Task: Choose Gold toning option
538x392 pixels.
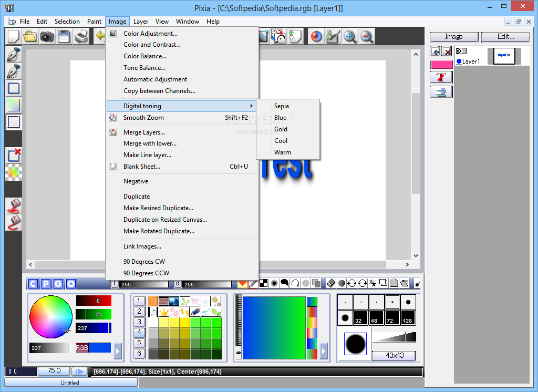Action: coord(281,129)
